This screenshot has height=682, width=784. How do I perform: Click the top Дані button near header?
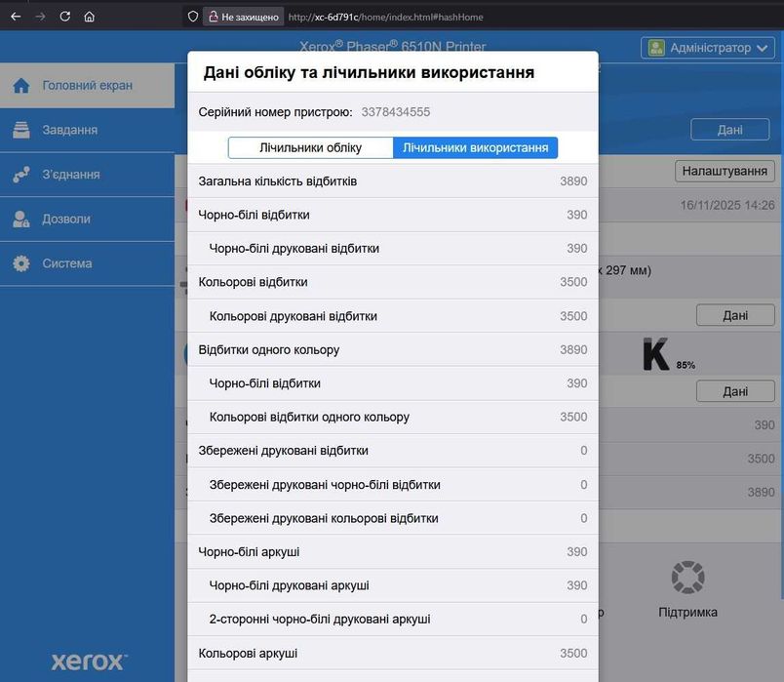point(730,130)
